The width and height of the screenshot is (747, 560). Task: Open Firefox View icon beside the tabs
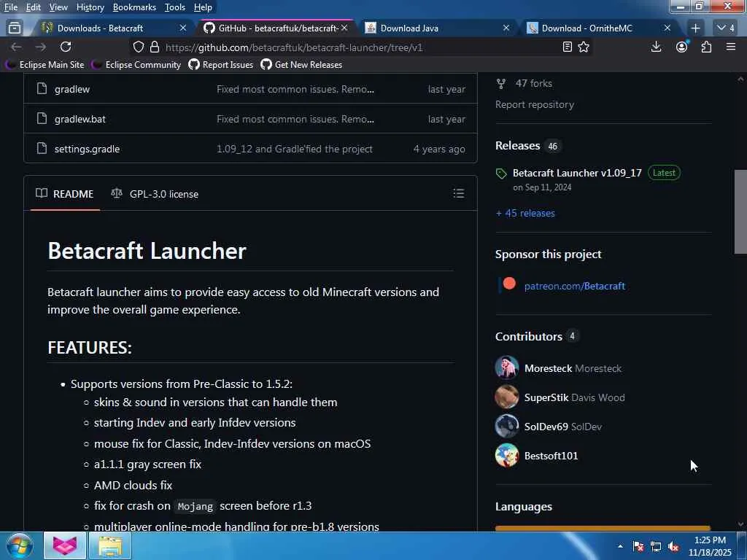15,28
